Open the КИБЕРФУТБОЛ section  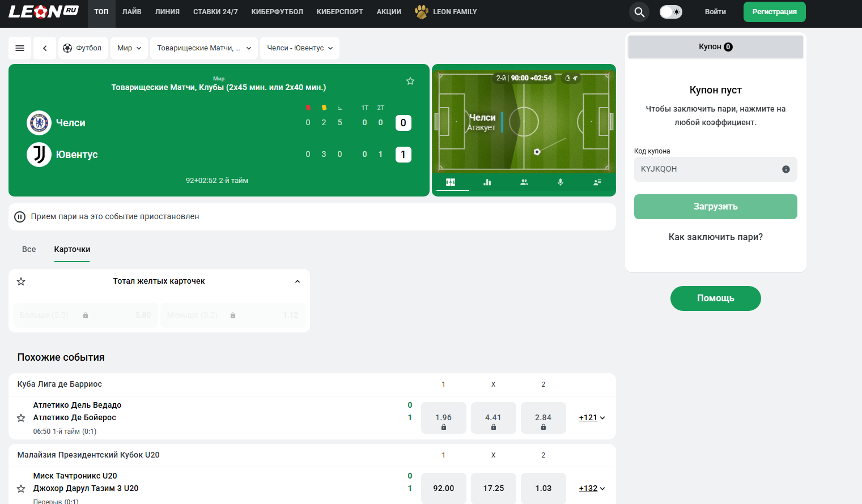click(x=277, y=12)
